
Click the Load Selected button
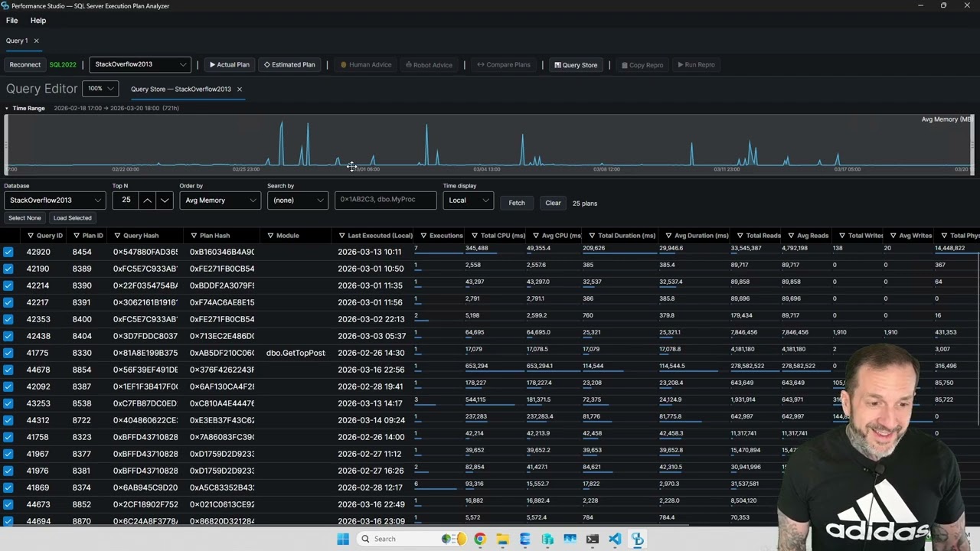[73, 218]
